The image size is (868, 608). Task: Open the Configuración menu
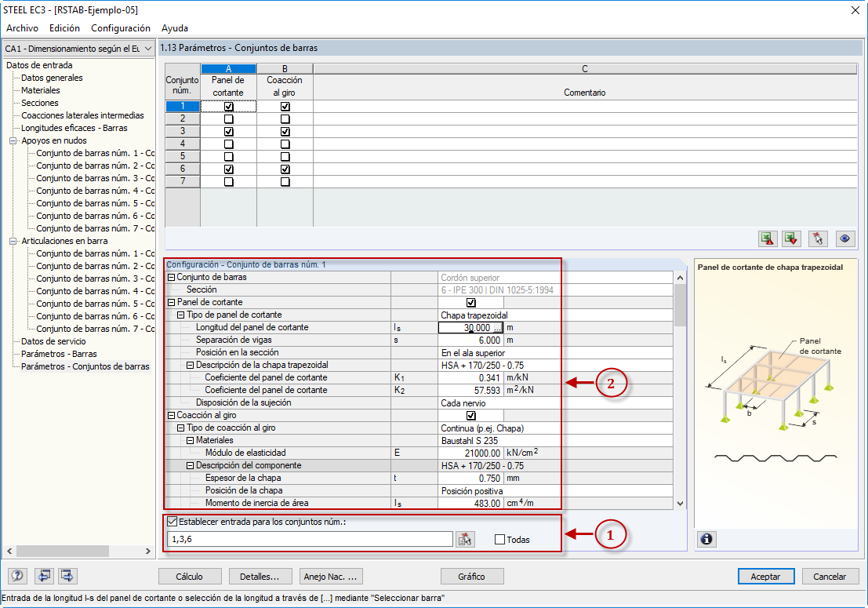121,28
